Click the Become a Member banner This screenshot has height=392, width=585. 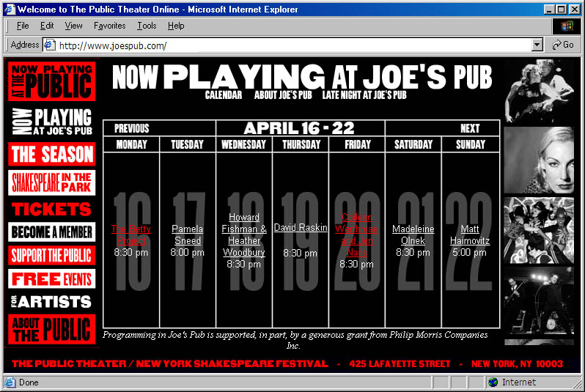[x=51, y=232]
